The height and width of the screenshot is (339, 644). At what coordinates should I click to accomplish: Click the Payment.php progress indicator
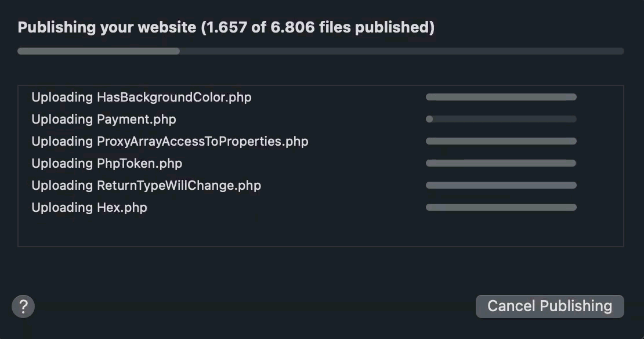tap(501, 119)
